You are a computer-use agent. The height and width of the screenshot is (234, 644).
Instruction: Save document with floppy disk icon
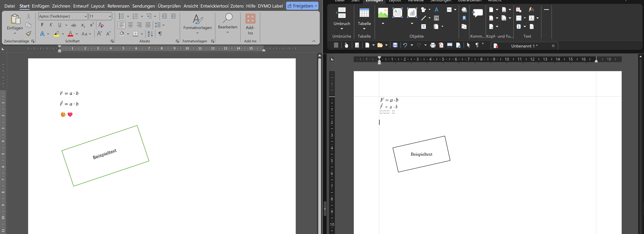(x=395, y=45)
